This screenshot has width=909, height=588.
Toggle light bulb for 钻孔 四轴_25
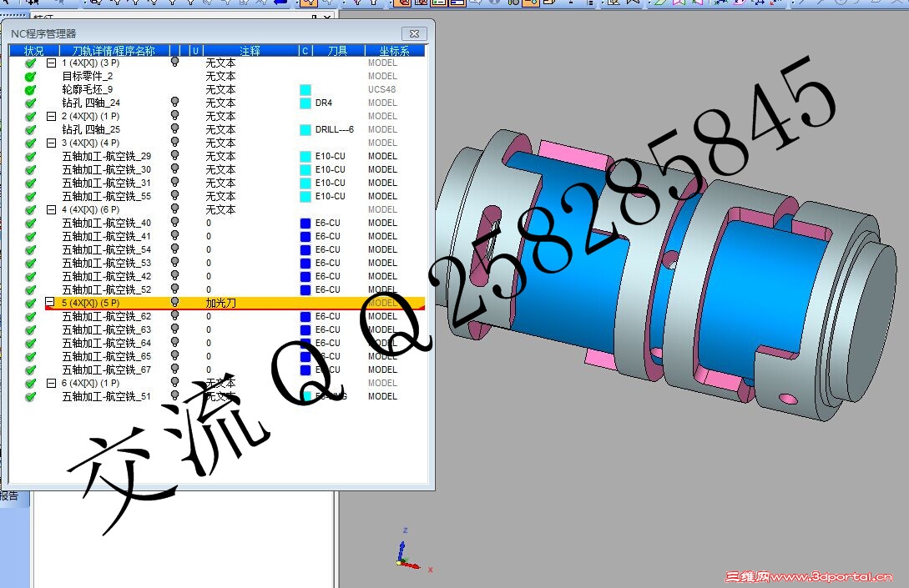tap(174, 128)
